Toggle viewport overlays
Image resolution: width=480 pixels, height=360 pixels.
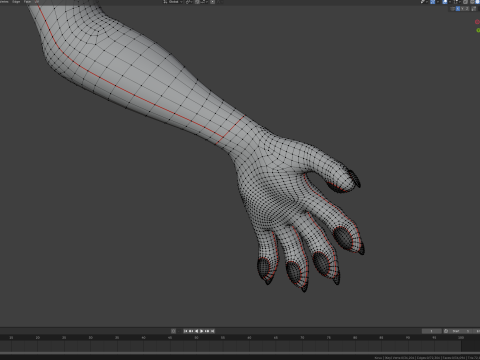pos(445,2)
